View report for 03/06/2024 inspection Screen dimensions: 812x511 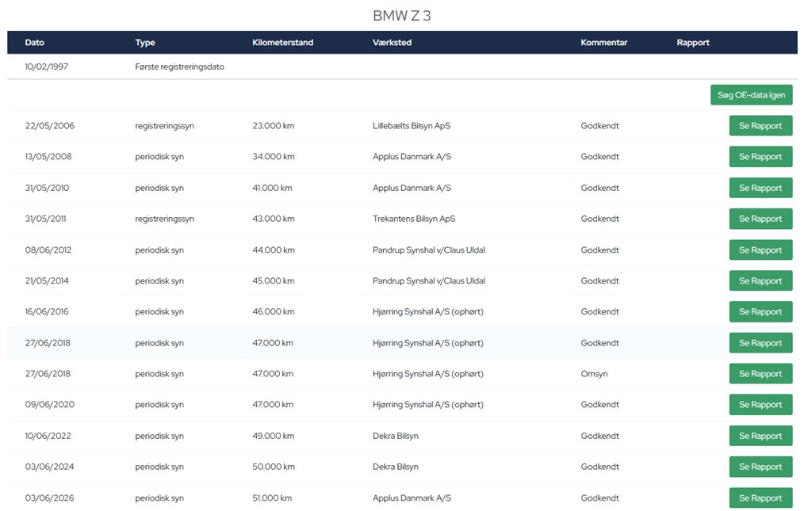760,467
